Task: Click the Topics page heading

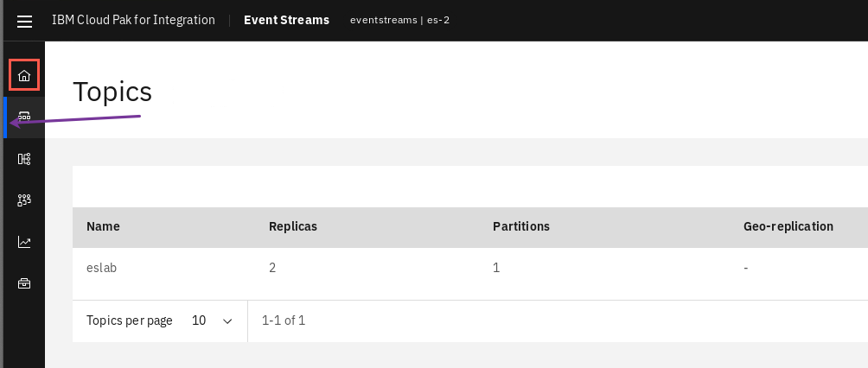Action: (x=112, y=92)
